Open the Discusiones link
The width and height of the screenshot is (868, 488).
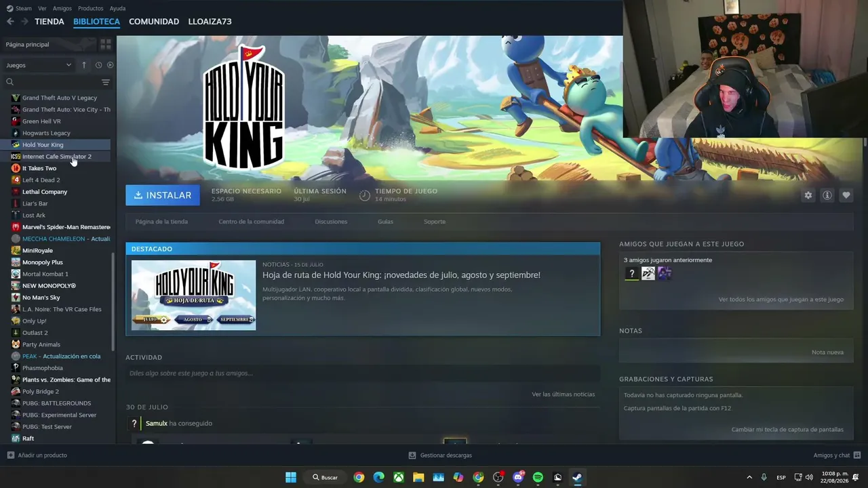click(331, 222)
